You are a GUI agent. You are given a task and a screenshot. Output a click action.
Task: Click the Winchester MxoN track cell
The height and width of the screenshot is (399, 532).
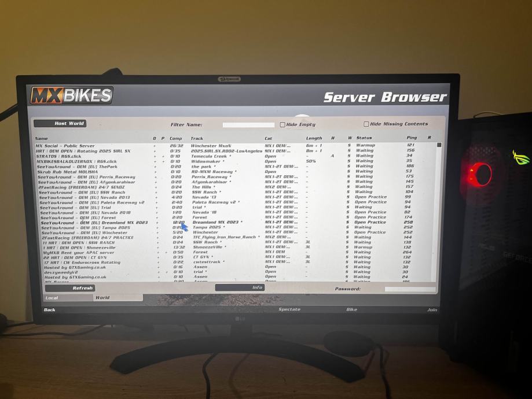(211, 146)
